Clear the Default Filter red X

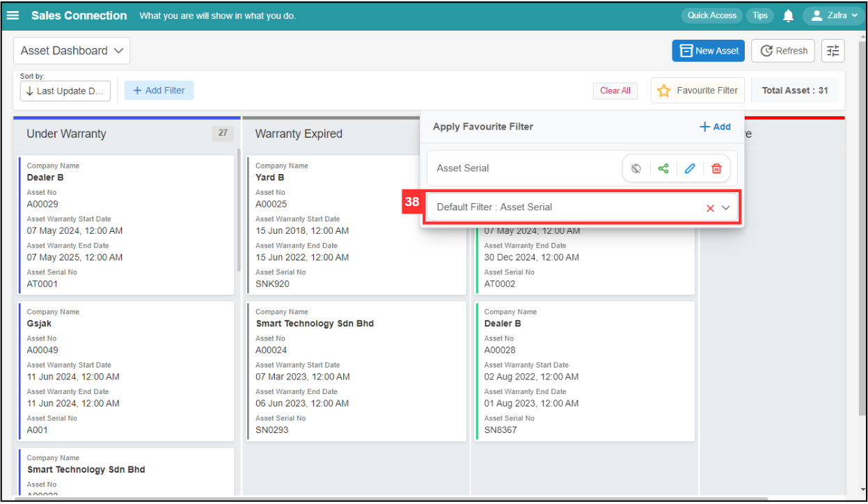pos(710,208)
